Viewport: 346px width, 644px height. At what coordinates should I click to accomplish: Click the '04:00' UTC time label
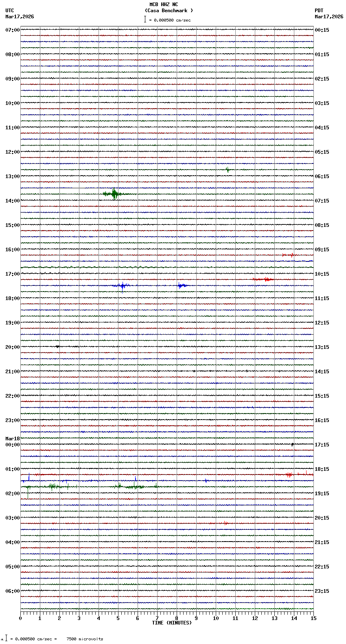click(x=13, y=542)
